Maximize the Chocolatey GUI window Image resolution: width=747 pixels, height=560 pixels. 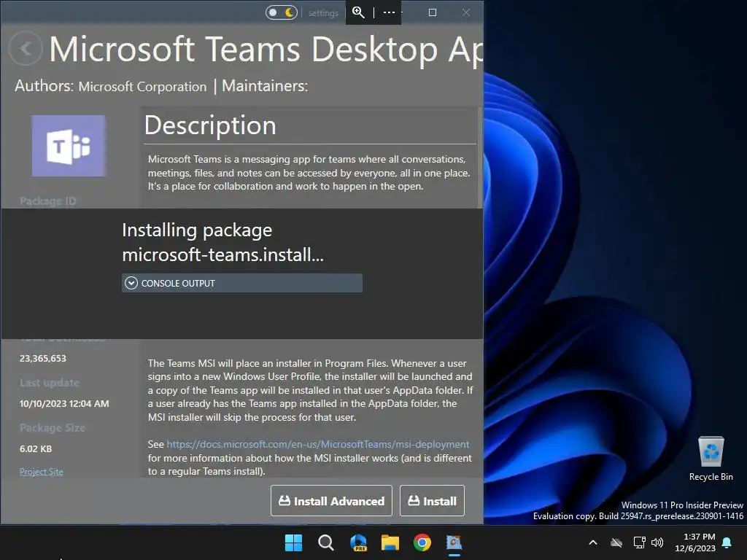433,12
